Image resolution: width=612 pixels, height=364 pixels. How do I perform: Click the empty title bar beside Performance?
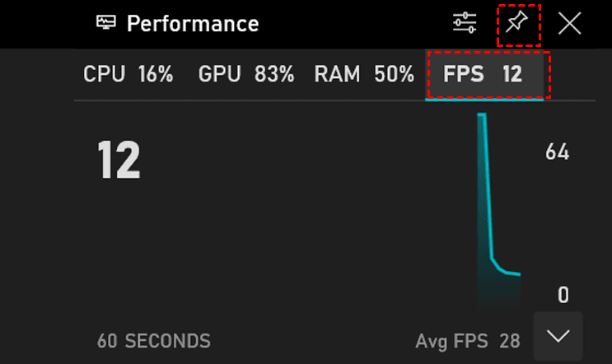354,24
